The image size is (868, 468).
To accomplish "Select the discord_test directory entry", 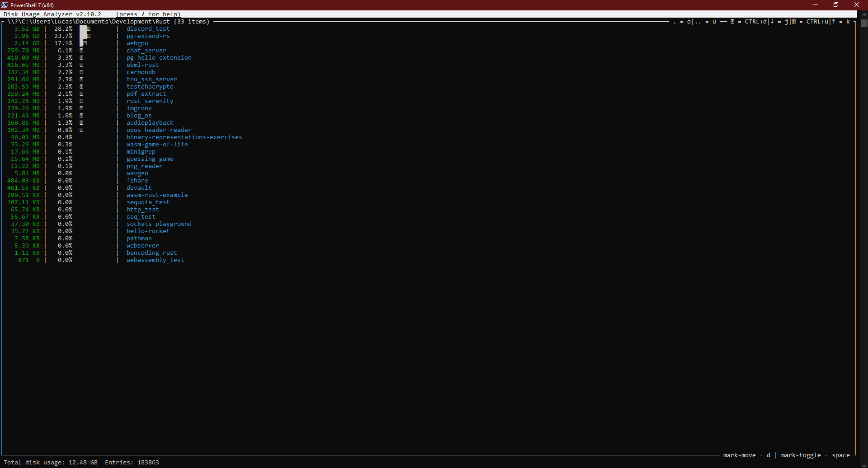I will 148,29.
